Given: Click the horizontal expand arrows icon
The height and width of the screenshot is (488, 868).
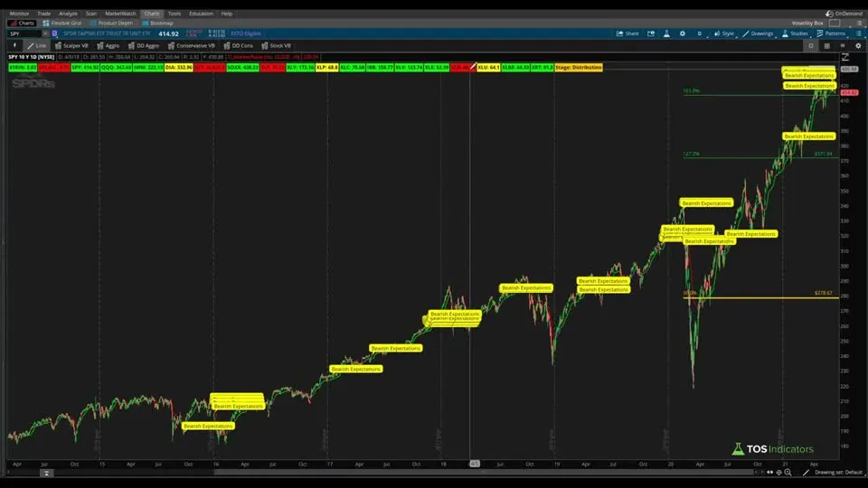Looking at the screenshot, I should pos(769,473).
